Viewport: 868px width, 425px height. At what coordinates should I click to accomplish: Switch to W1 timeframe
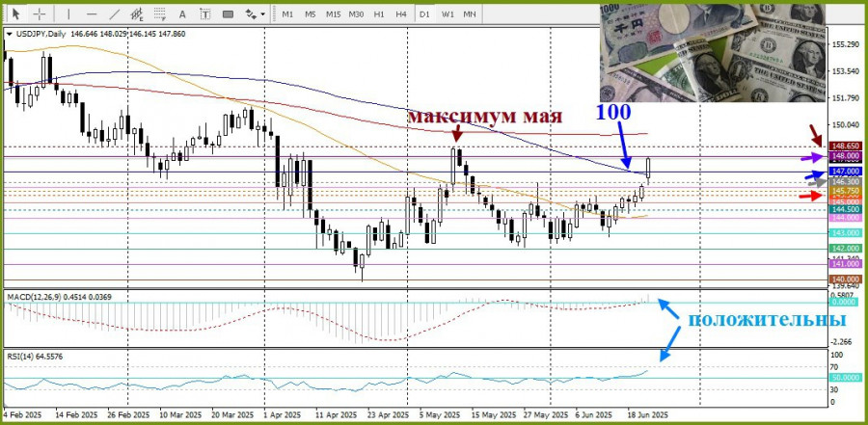(x=448, y=13)
